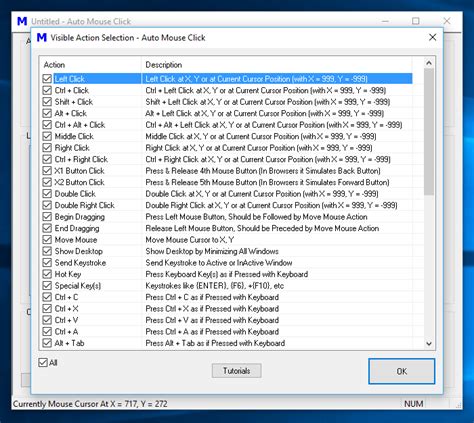
Task: Toggle the Hot Key checkbox
Action: tap(47, 274)
